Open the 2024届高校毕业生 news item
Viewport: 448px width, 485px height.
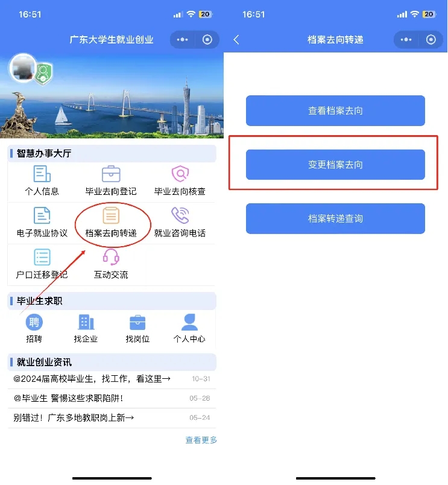112,379
